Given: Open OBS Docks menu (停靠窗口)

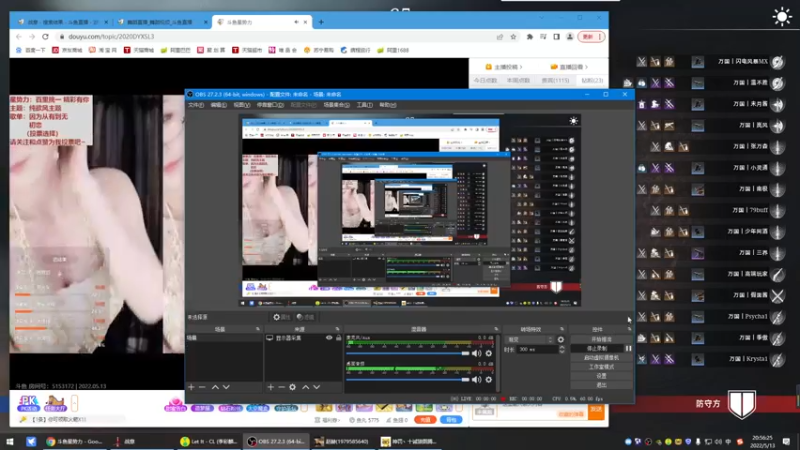Looking at the screenshot, I should click(270, 105).
